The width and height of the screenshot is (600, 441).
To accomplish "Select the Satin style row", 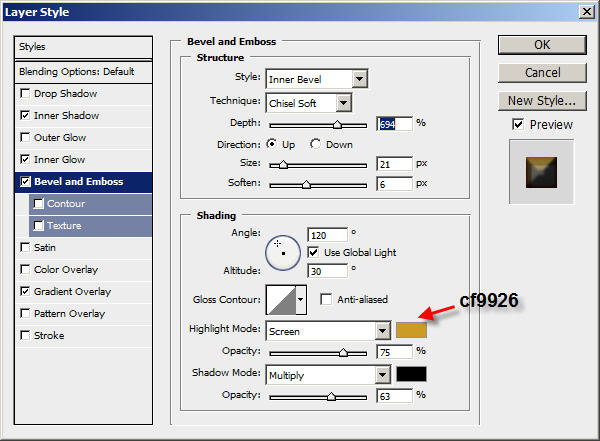I will [83, 248].
